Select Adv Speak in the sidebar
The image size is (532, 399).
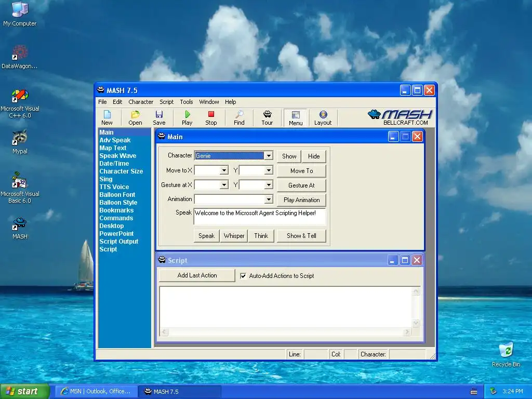click(115, 140)
